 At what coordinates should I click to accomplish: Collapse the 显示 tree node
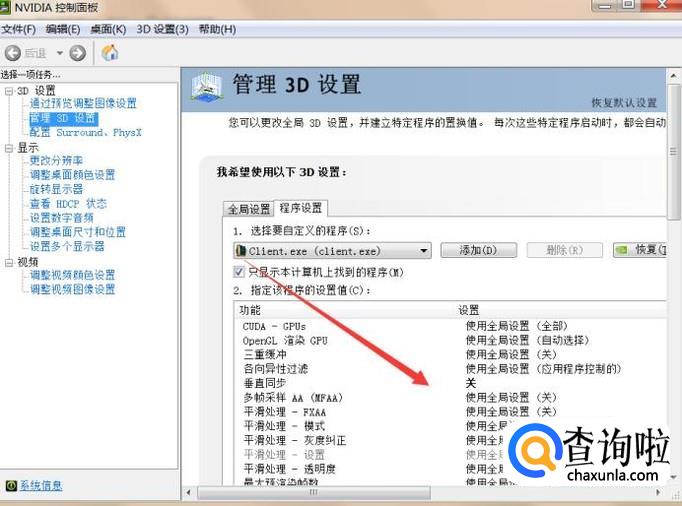(9, 148)
